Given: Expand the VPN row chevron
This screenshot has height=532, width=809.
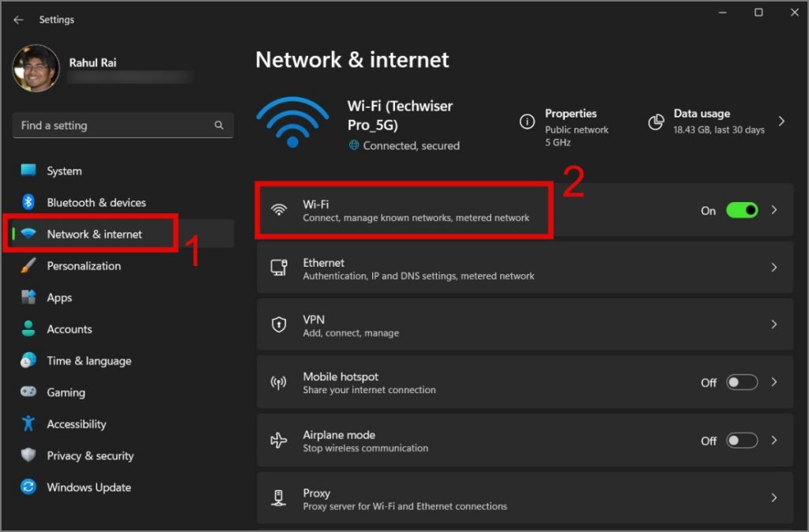Looking at the screenshot, I should click(x=774, y=324).
